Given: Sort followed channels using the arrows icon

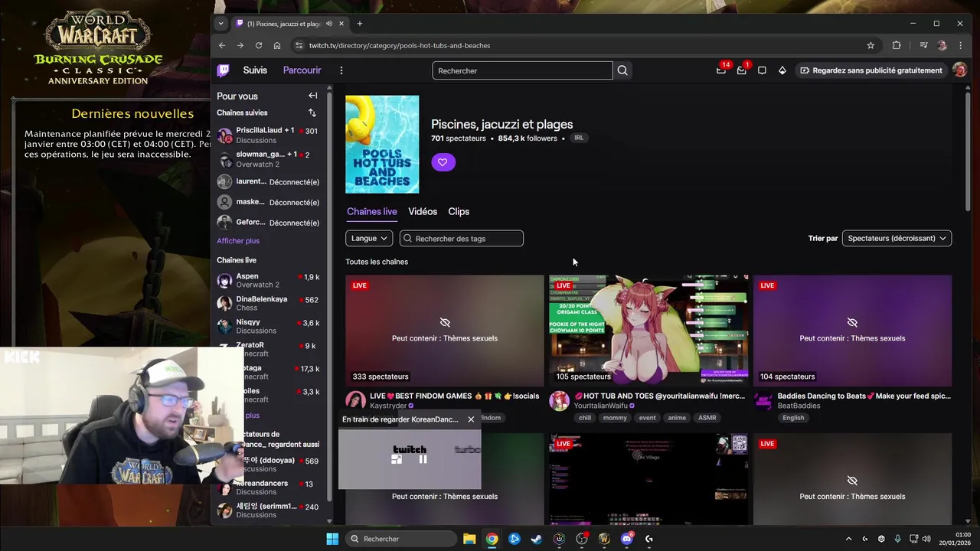Looking at the screenshot, I should pos(312,112).
